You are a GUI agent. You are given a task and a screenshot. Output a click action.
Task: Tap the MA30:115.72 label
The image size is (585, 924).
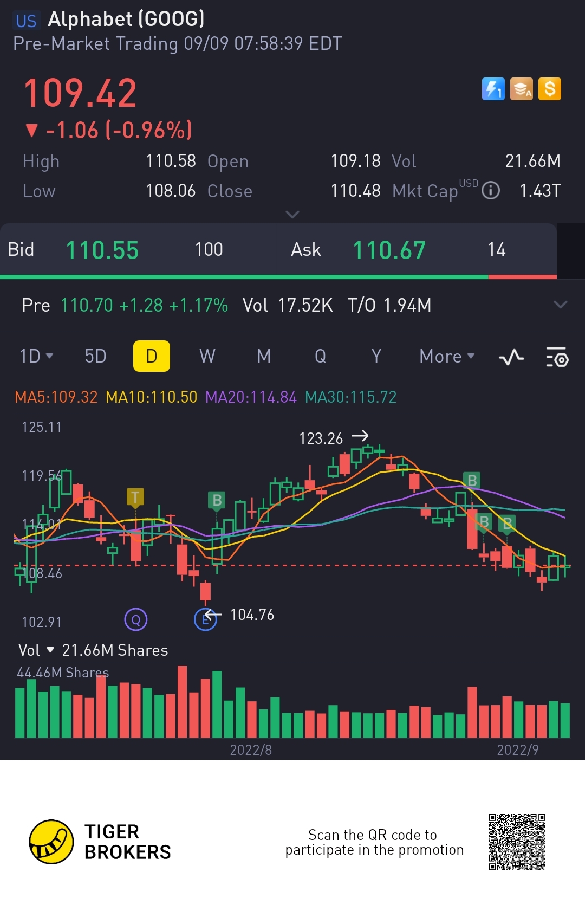pos(351,397)
